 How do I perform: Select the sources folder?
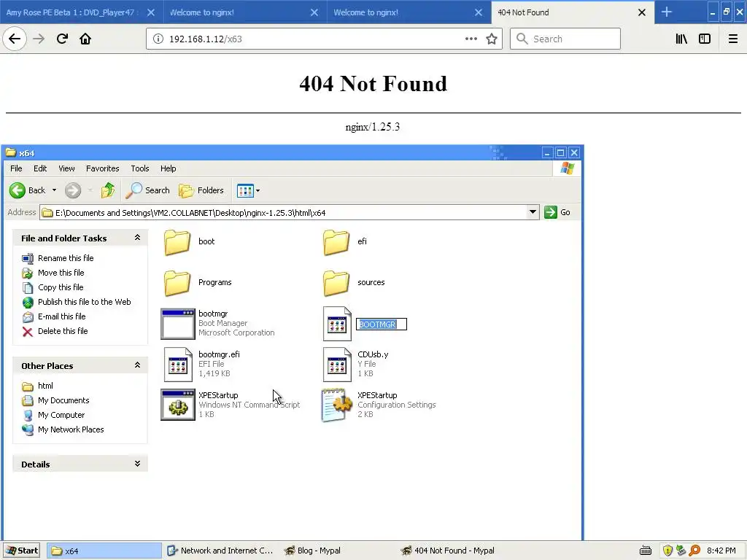coord(354,282)
